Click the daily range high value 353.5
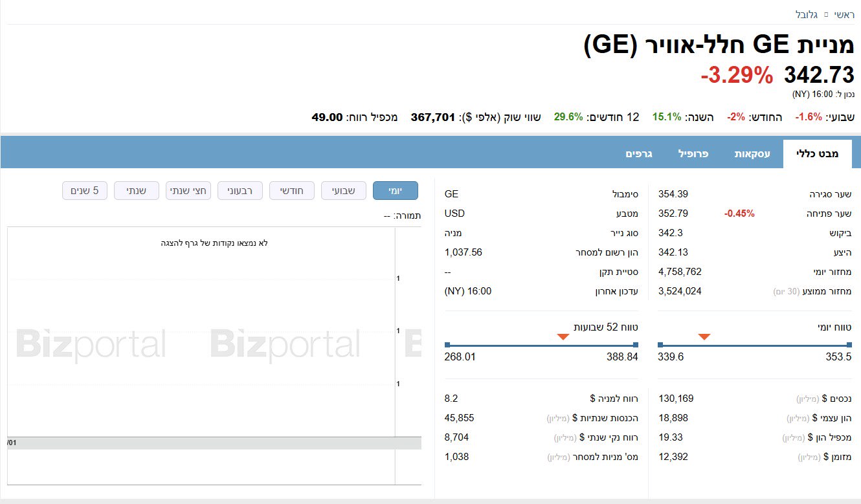Viewport: 861px width, 504px height. pos(838,357)
